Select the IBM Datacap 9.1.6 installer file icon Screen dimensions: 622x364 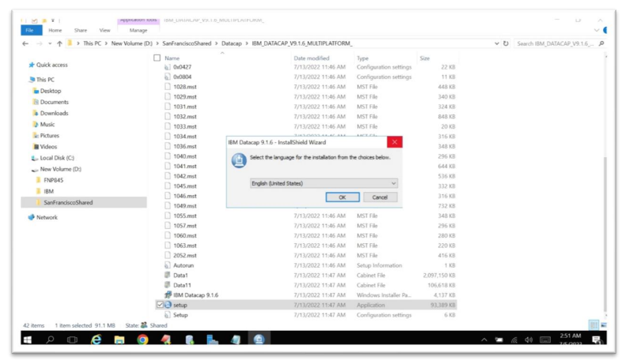tap(168, 295)
